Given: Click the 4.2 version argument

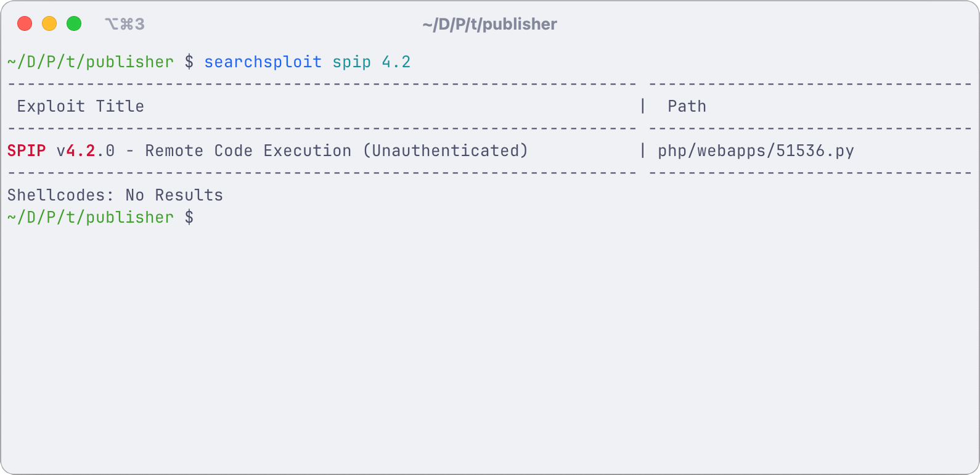Looking at the screenshot, I should [x=396, y=62].
